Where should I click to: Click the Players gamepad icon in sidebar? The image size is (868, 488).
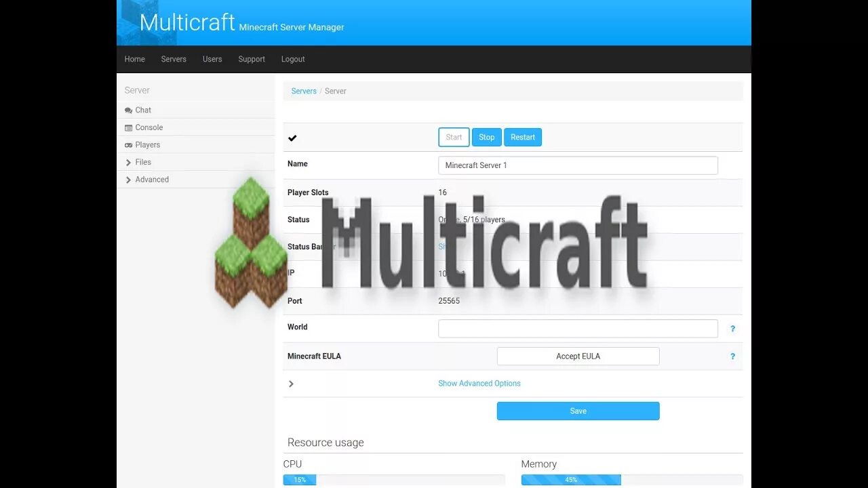click(129, 145)
